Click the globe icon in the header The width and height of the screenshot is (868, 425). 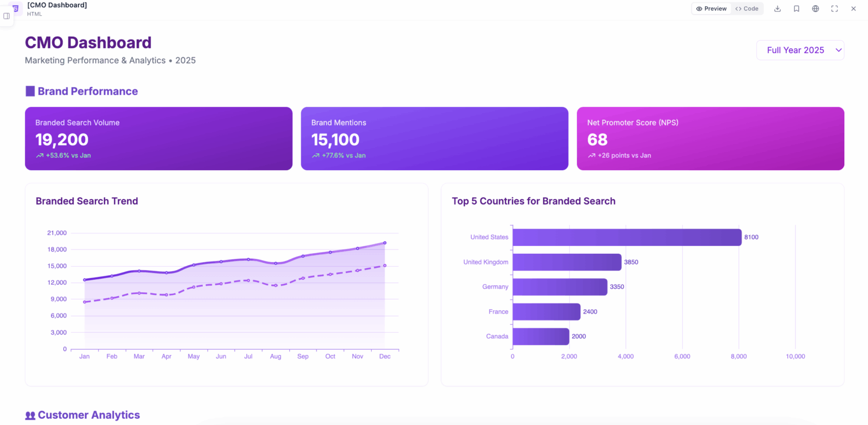point(815,8)
